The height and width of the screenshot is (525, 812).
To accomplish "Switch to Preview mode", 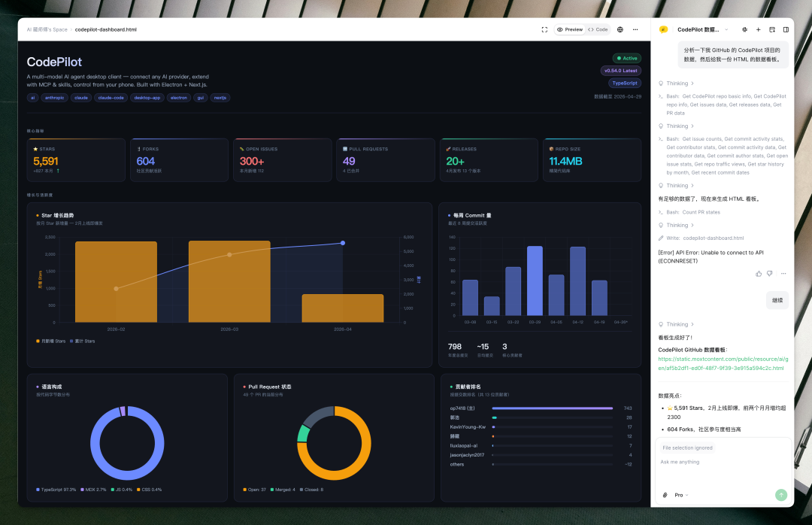I will click(570, 29).
